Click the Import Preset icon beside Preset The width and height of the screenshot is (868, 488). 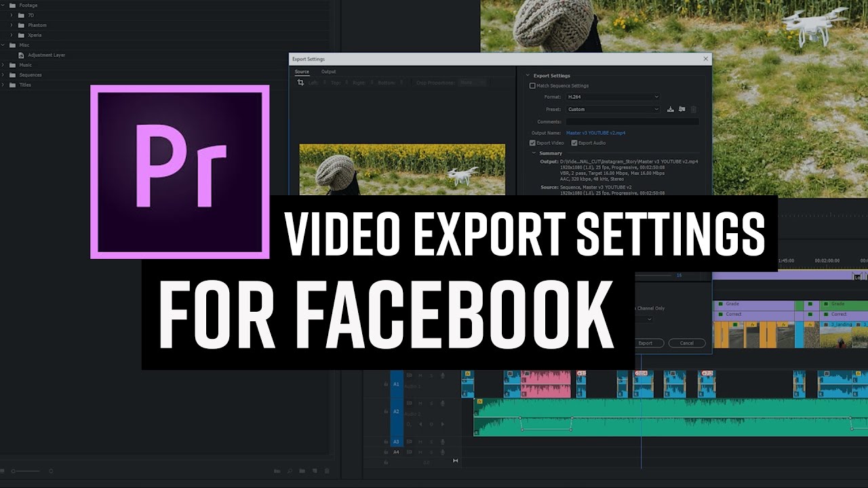682,109
